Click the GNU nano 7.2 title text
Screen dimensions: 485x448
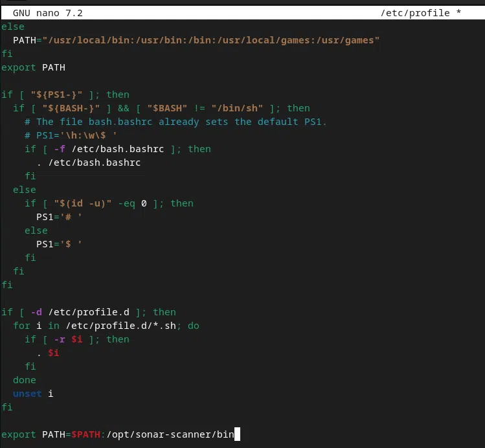point(47,13)
